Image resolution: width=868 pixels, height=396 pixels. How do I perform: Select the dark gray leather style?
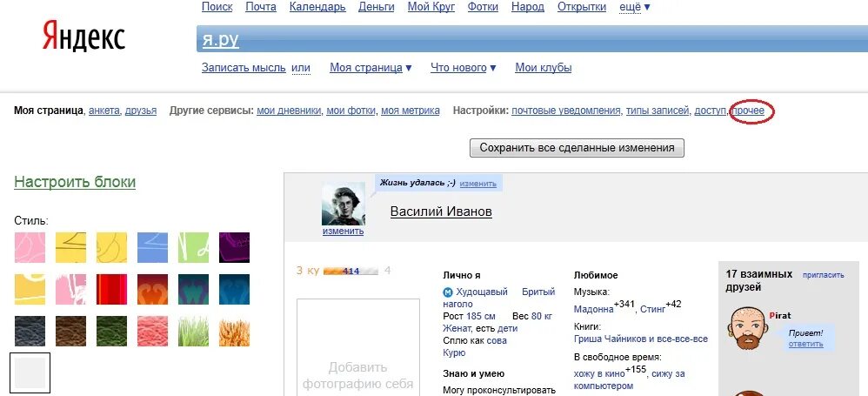30,332
